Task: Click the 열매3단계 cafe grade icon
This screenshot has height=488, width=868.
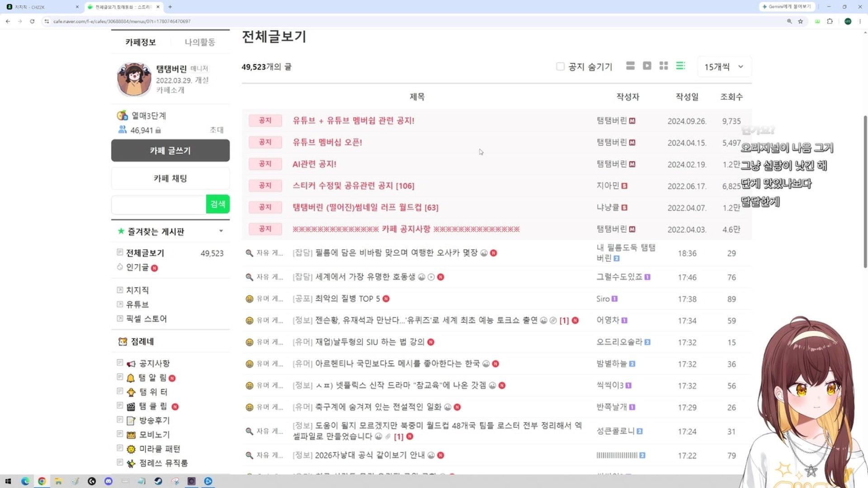Action: tap(122, 116)
